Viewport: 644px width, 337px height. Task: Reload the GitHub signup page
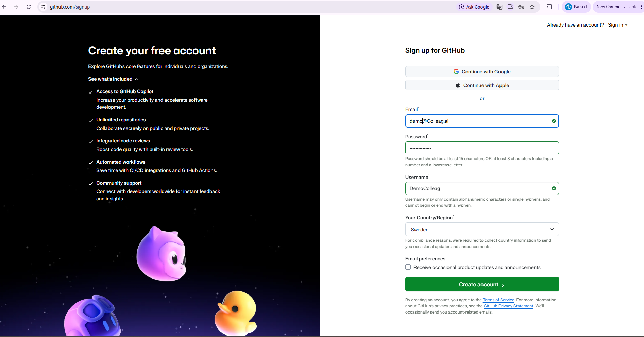[x=29, y=7]
